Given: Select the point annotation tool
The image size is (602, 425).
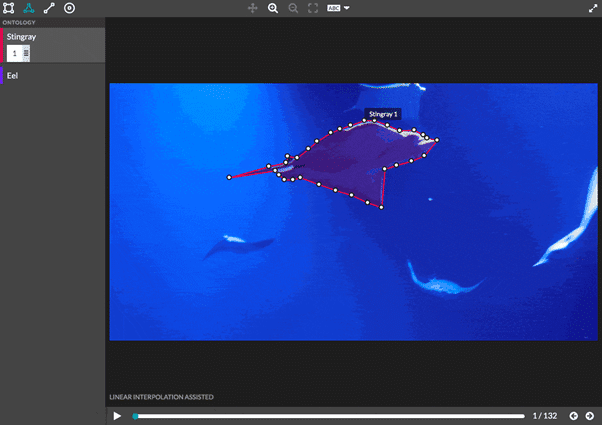Looking at the screenshot, I should click(x=69, y=8).
